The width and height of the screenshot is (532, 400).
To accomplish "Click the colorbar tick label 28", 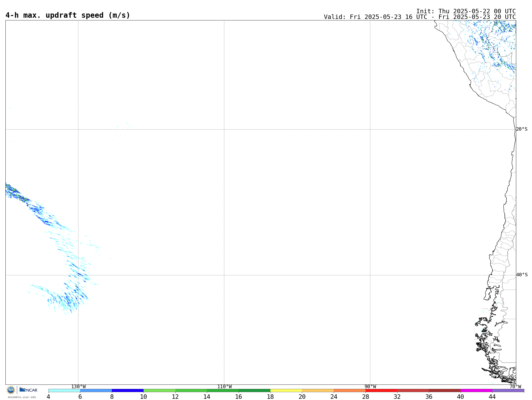I will [366, 397].
